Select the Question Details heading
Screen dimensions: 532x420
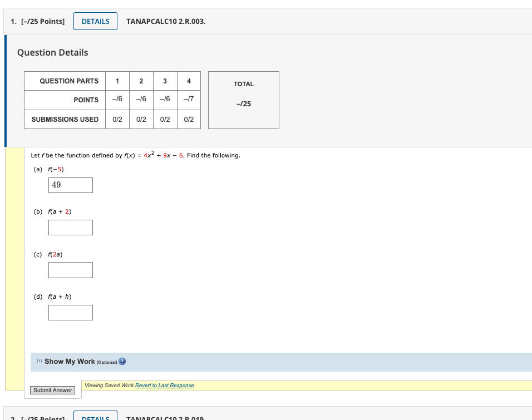[x=53, y=53]
